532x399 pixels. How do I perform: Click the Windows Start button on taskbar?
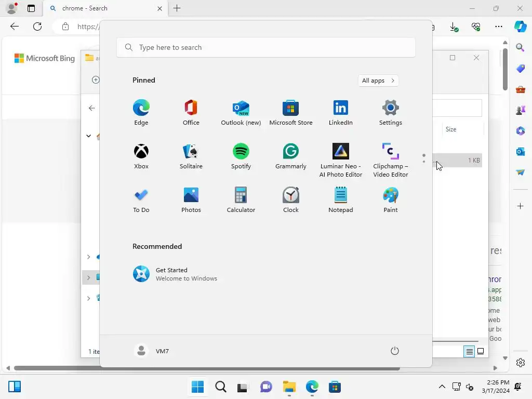[197, 387]
